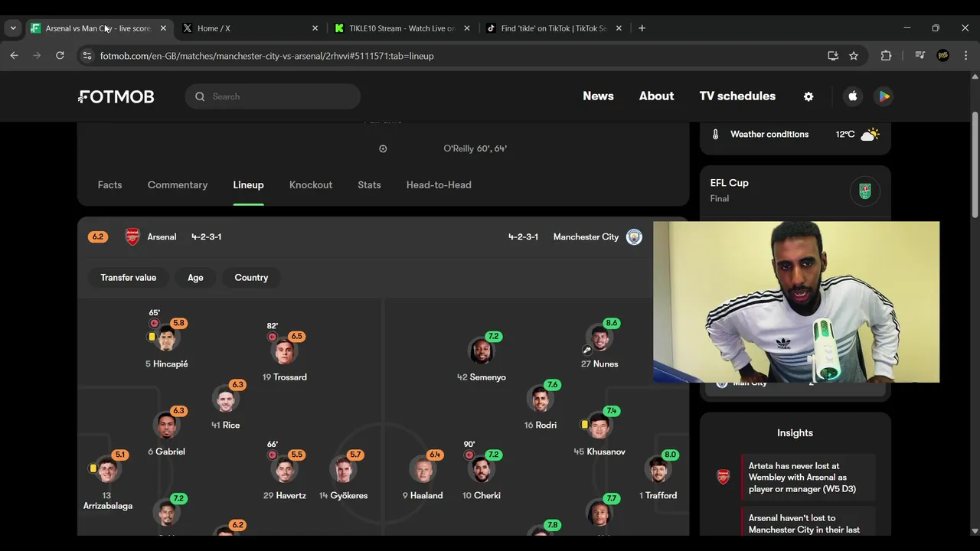The height and width of the screenshot is (551, 980).
Task: Select Nunes player avatar
Action: (x=599, y=338)
